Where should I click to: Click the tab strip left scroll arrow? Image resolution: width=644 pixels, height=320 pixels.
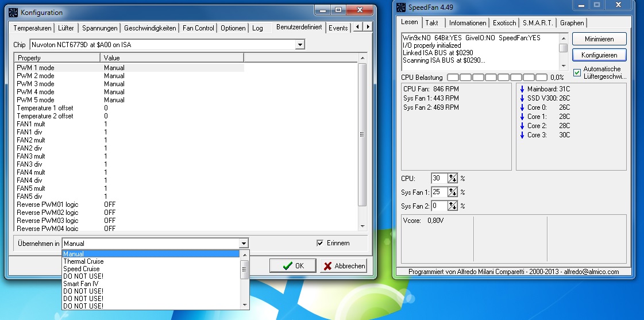358,26
